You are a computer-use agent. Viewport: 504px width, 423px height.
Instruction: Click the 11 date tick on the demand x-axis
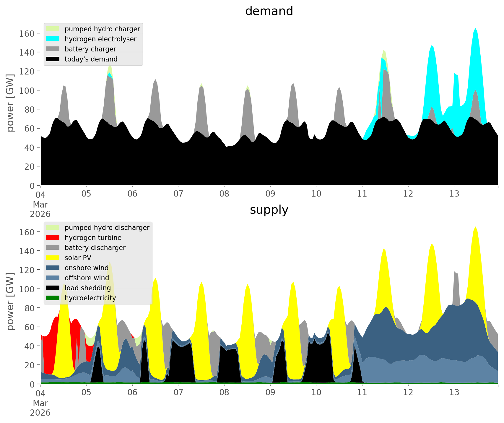coord(362,194)
